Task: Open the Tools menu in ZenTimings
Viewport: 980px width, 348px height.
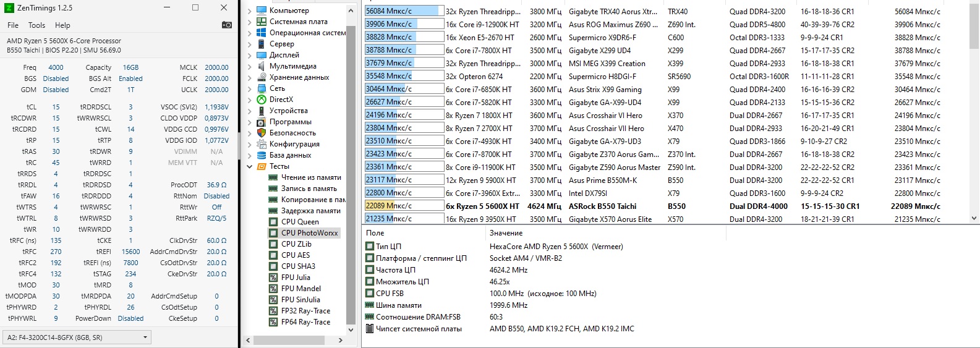Action: point(36,25)
